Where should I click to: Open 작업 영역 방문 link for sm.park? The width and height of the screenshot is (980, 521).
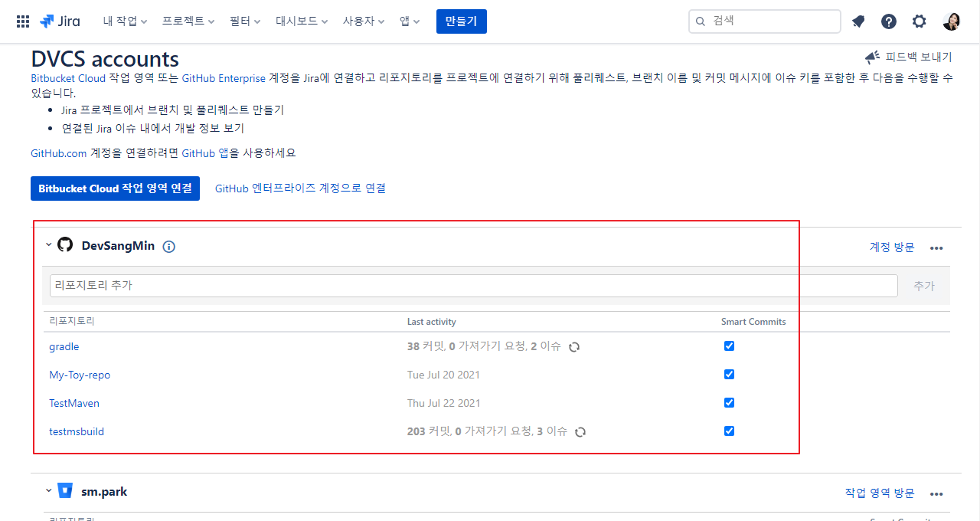pyautogui.click(x=880, y=493)
